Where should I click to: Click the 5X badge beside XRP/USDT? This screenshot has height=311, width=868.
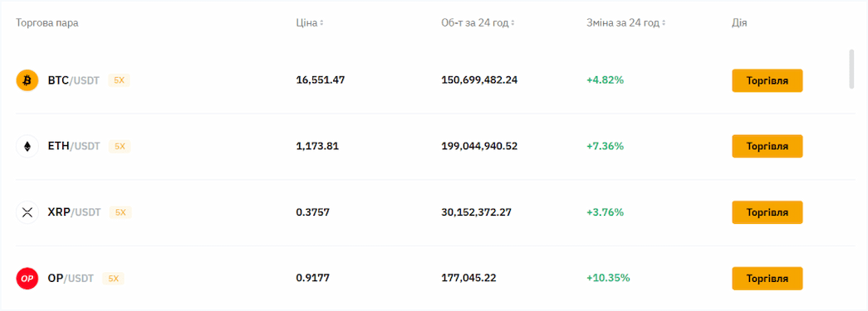[120, 212]
